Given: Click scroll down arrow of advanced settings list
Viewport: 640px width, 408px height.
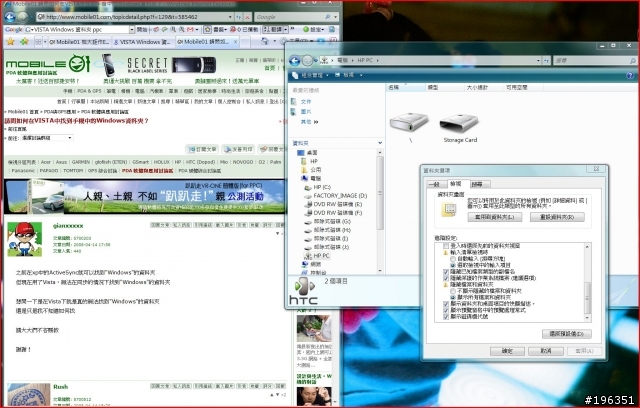Looking at the screenshot, I should click(x=588, y=318).
